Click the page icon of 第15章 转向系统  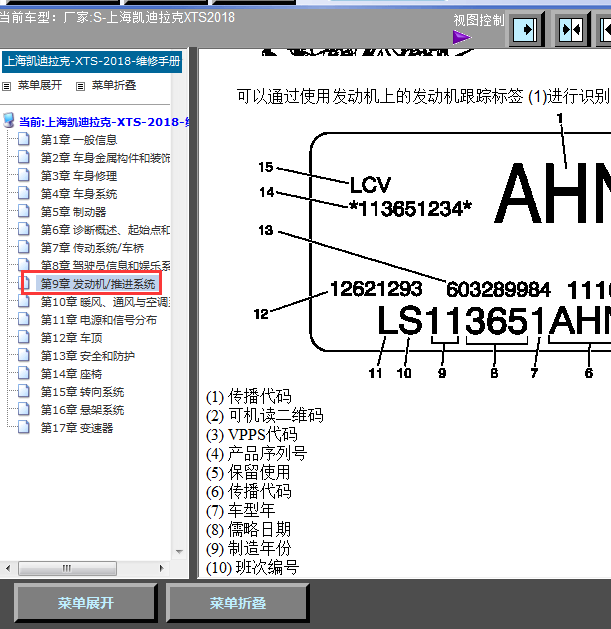coord(24,391)
